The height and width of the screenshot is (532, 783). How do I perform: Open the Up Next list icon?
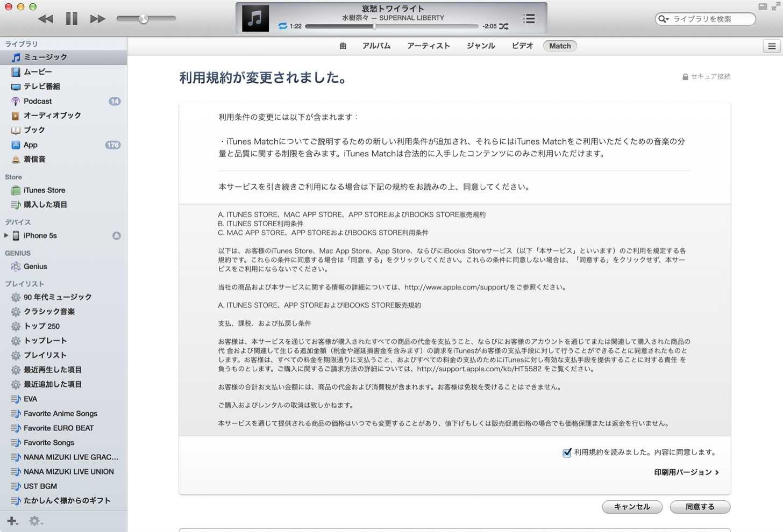pos(529,19)
